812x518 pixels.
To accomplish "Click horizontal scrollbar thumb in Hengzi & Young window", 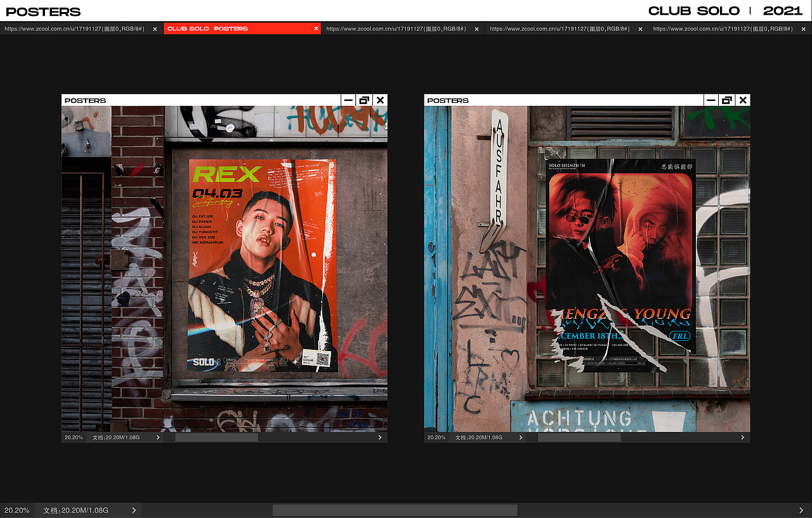I will point(579,437).
